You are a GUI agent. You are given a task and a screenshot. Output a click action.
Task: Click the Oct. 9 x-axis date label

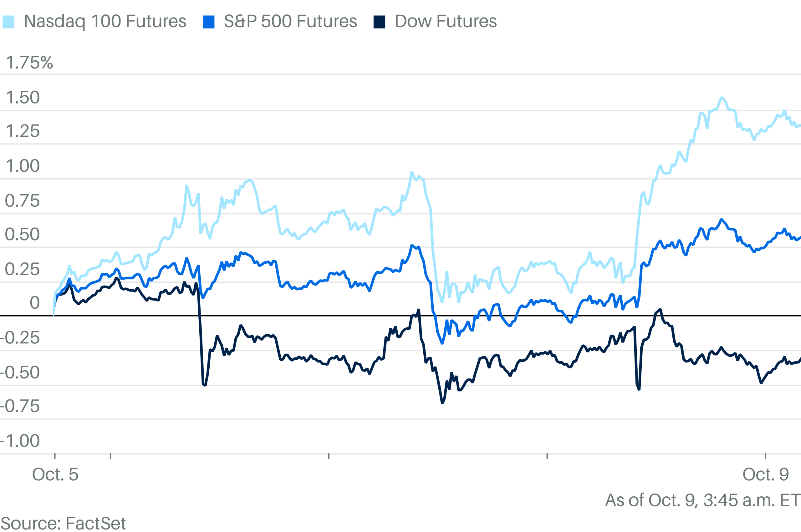766,474
